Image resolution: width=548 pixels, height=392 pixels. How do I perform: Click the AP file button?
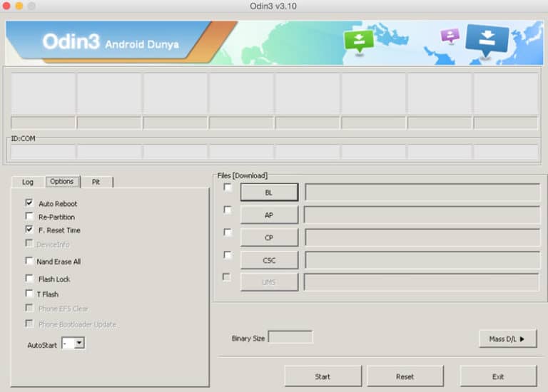point(268,215)
